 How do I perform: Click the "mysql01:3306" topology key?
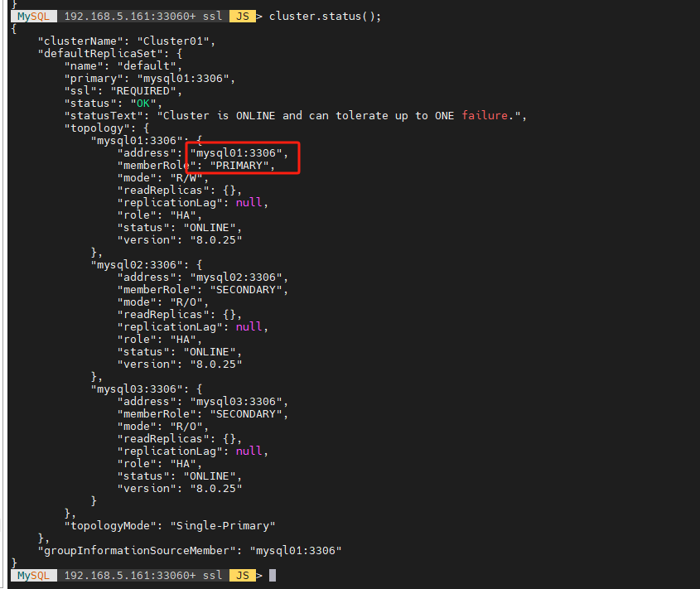coord(140,141)
